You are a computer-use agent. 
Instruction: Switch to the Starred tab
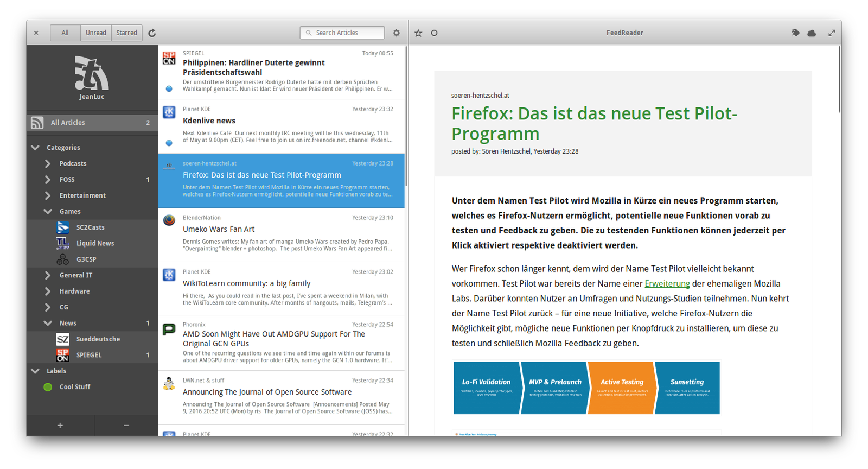pyautogui.click(x=127, y=33)
